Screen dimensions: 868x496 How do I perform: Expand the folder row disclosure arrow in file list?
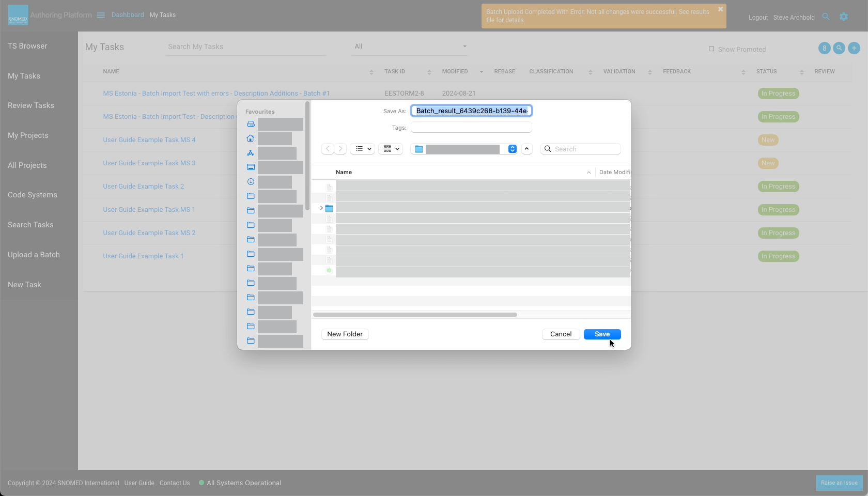[x=321, y=208]
